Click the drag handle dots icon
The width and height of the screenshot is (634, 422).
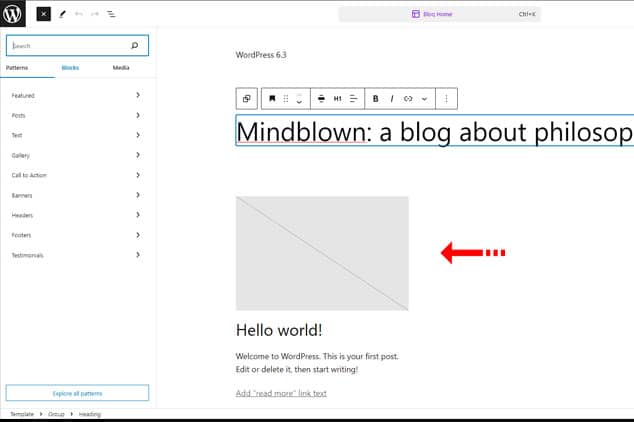(x=286, y=99)
